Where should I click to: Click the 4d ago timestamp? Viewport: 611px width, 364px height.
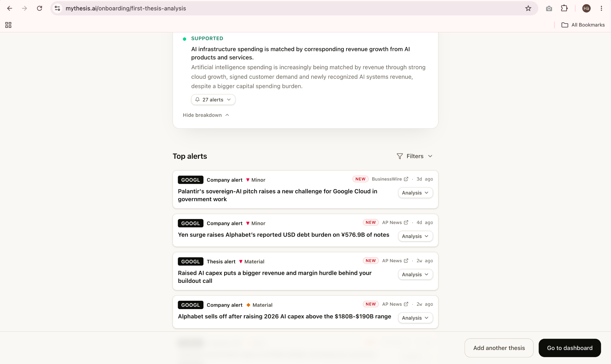(425, 223)
